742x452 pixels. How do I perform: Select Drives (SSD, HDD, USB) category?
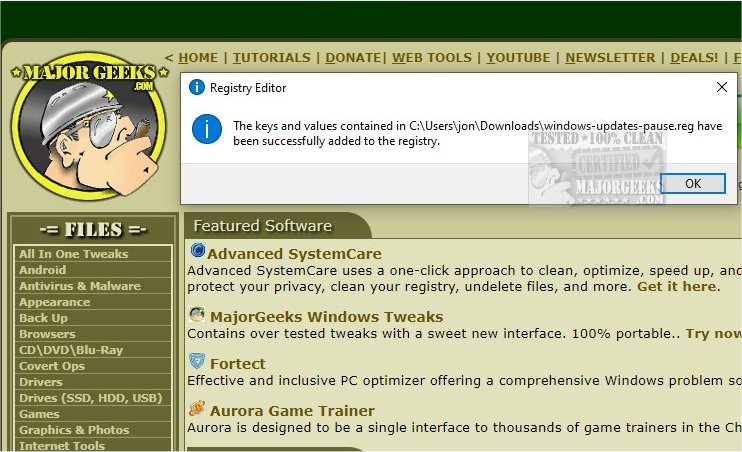coord(90,398)
